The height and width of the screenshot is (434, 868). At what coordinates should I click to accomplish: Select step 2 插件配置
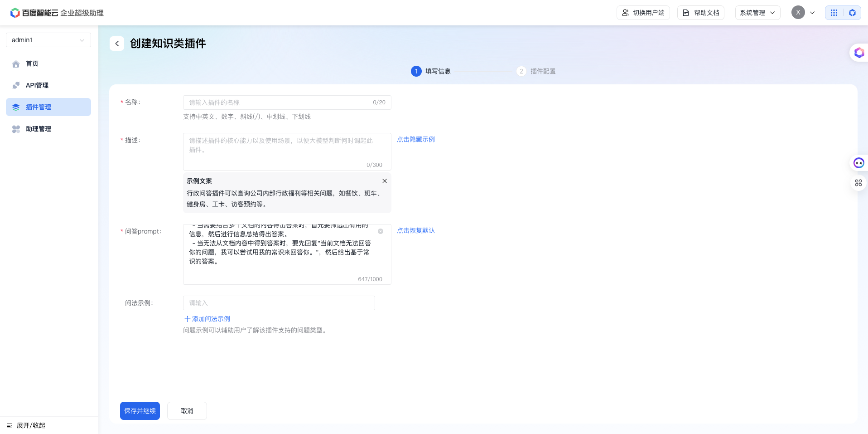point(536,71)
